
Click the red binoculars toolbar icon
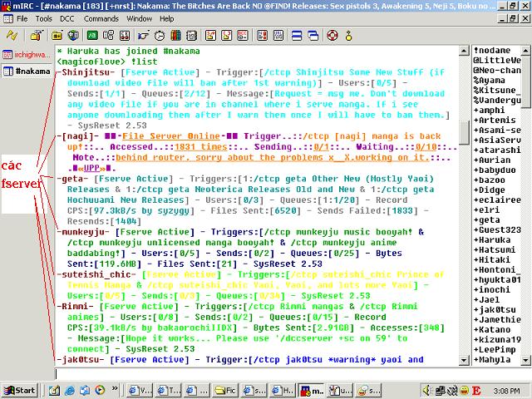125,35
